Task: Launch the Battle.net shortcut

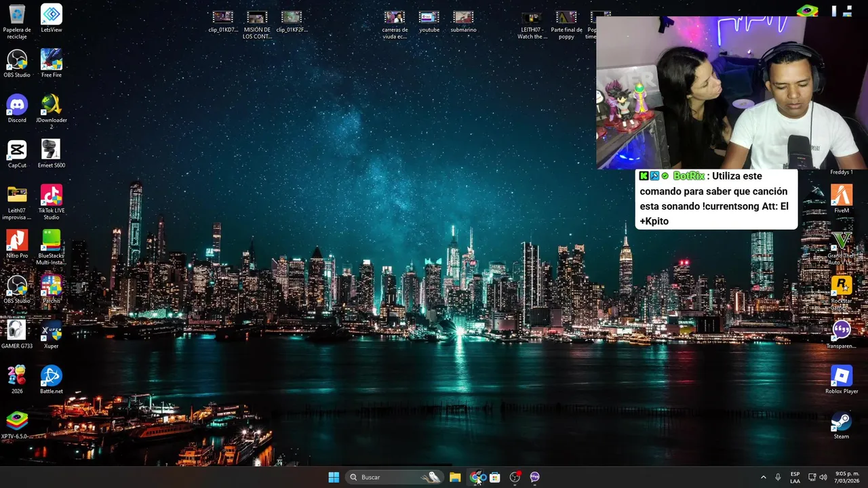Action: [x=52, y=380]
